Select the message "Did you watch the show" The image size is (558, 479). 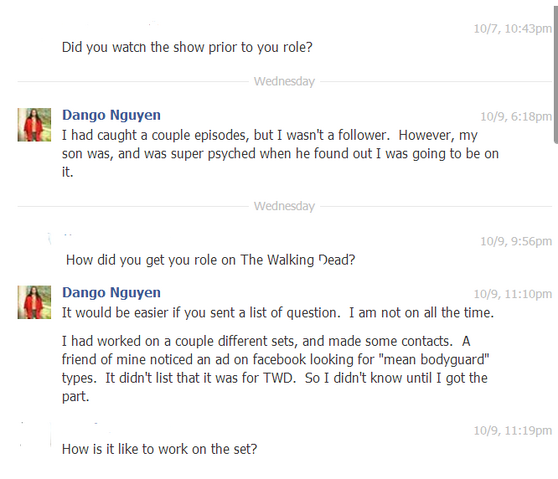pyautogui.click(x=187, y=47)
